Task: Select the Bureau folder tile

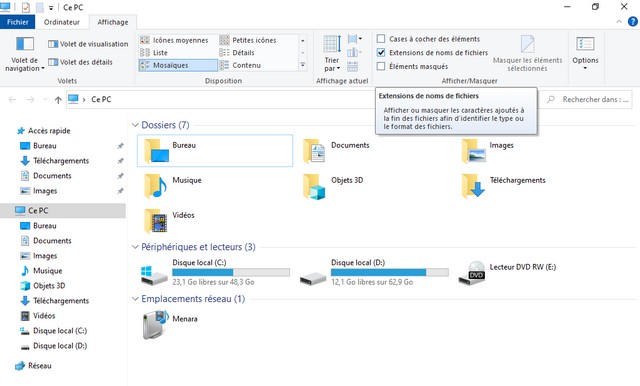Action: 215,151
